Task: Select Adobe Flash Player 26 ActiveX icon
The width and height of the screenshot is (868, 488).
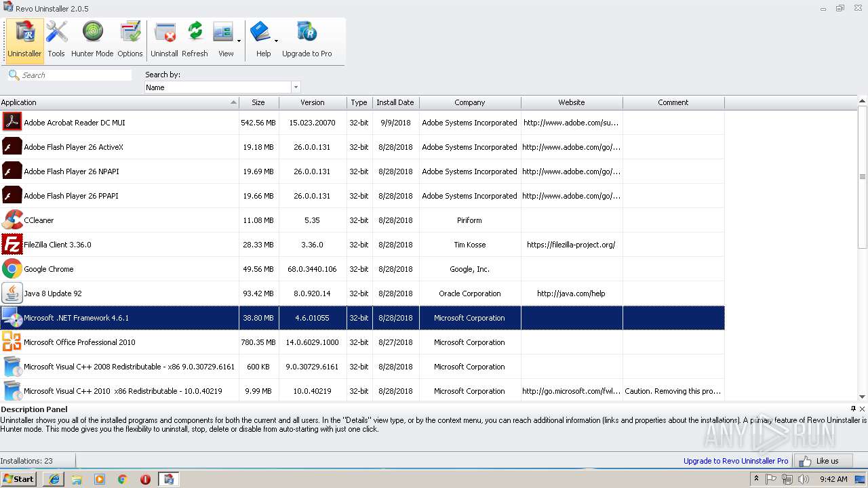Action: (x=12, y=146)
